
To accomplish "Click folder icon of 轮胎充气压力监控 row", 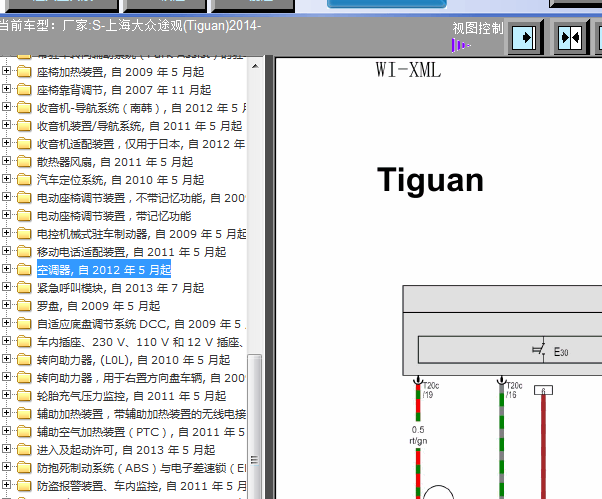I will [x=24, y=396].
